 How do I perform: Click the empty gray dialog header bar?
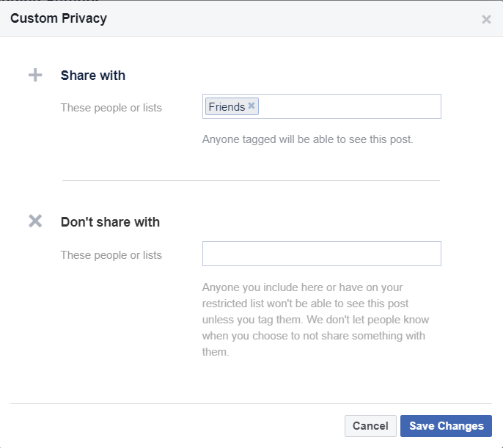tap(293, 19)
